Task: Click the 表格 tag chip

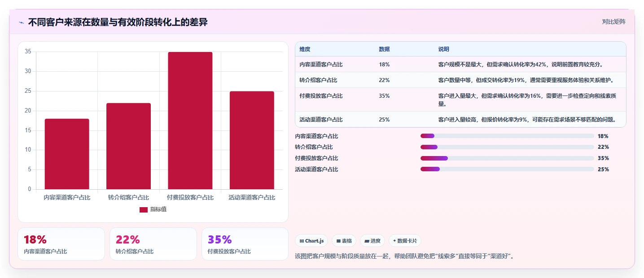Action: (344, 241)
